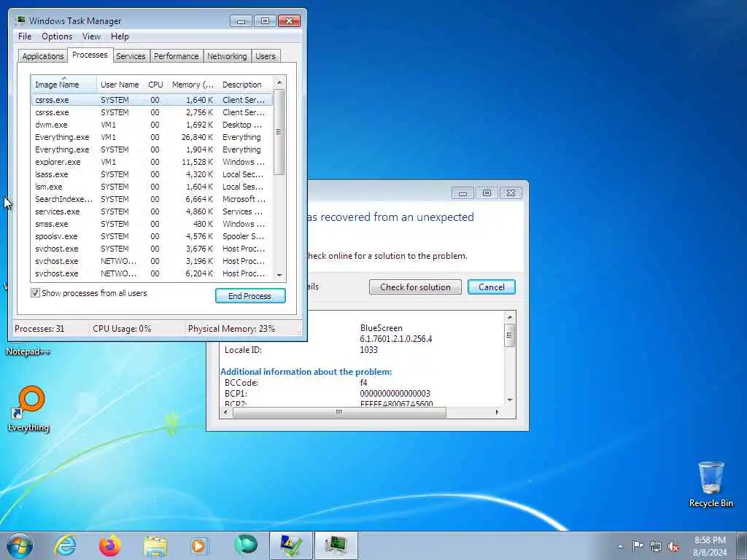747x560 pixels.
Task: Switch to the Performance tab
Action: pos(176,56)
